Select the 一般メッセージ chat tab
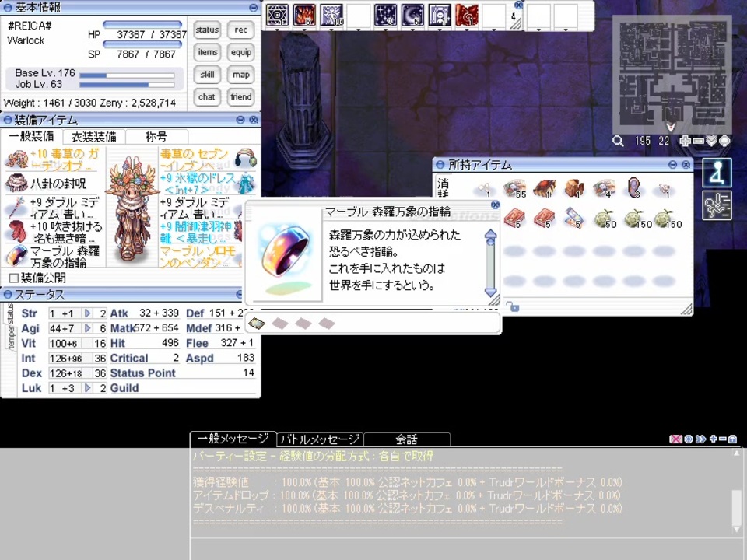The image size is (747, 560). (x=233, y=439)
